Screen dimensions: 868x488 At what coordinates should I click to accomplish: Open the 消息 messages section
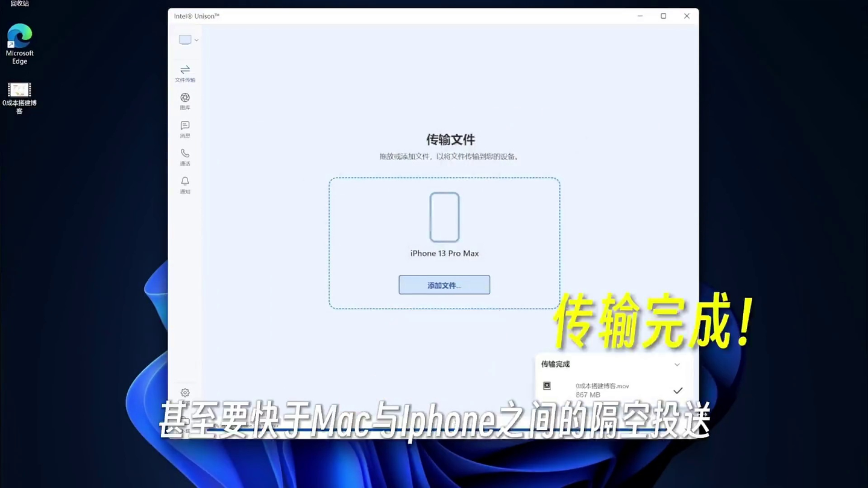[185, 129]
